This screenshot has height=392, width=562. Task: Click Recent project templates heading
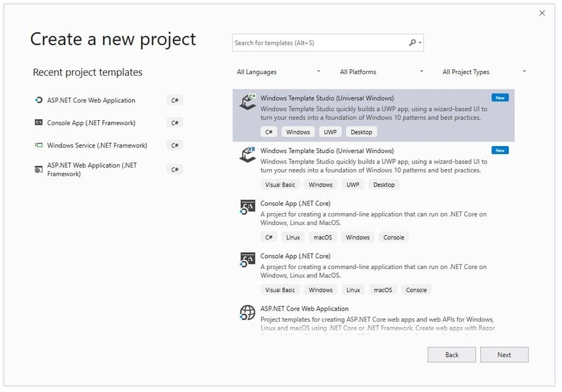tap(87, 72)
